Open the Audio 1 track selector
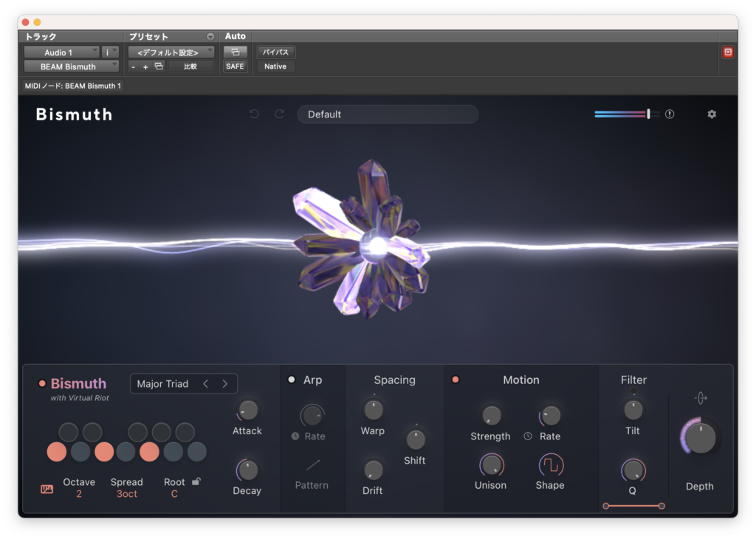The width and height of the screenshot is (756, 539). coord(62,52)
